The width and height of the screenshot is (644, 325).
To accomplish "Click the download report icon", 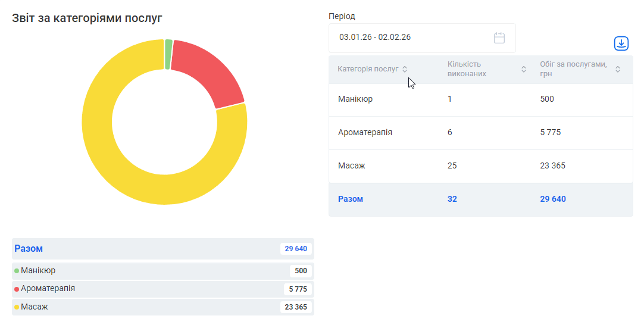I will (621, 43).
